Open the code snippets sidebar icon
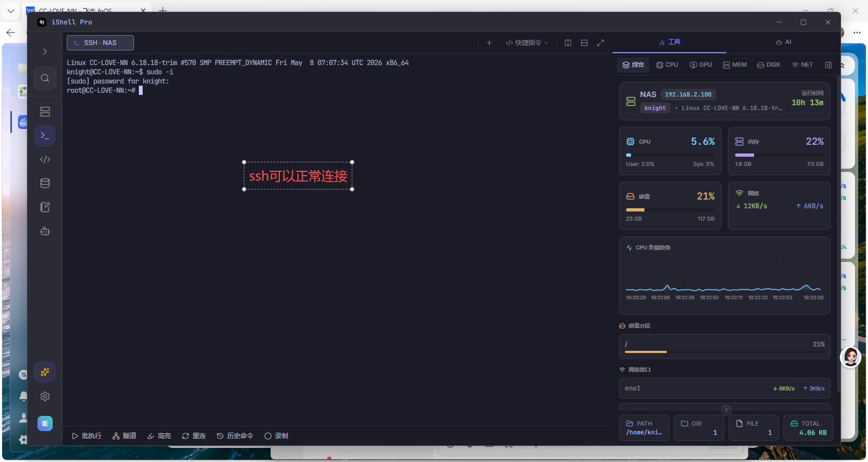 [x=45, y=159]
